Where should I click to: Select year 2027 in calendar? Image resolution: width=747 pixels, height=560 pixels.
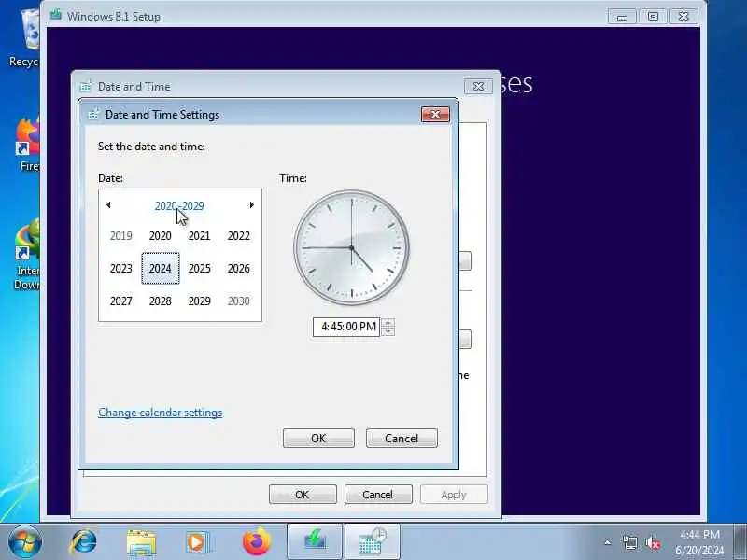(x=121, y=301)
